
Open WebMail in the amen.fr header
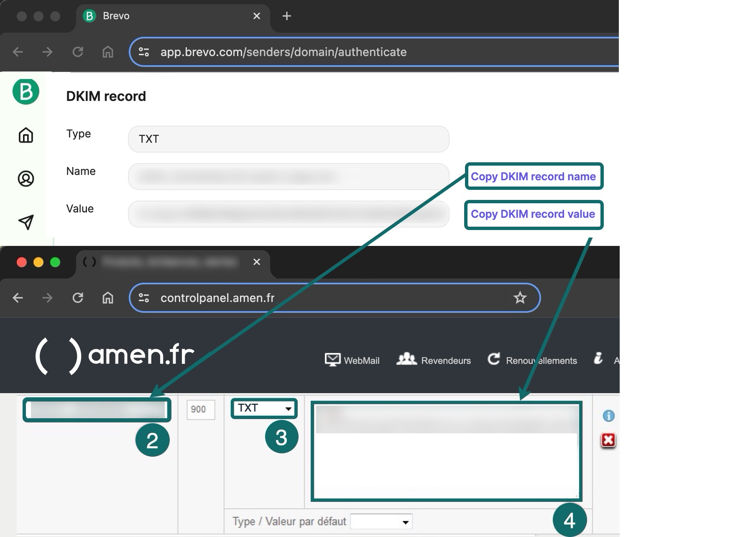point(352,360)
